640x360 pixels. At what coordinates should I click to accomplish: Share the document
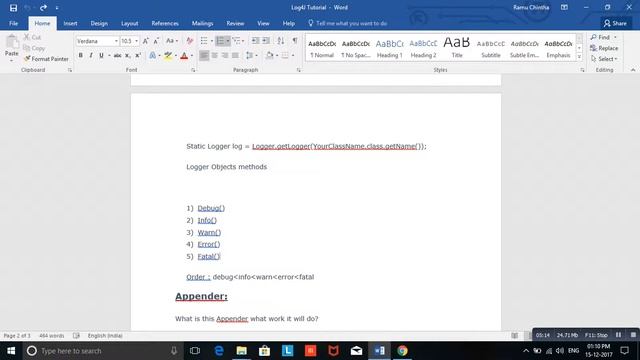point(616,24)
